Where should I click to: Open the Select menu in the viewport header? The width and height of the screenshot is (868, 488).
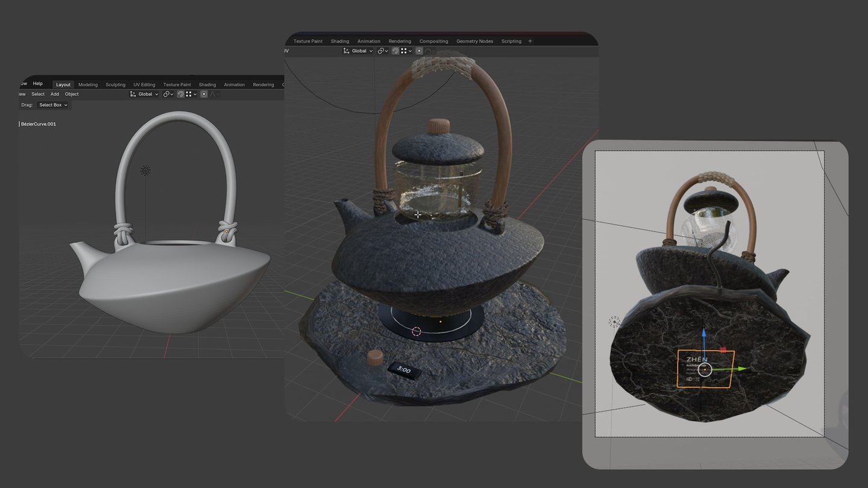pyautogui.click(x=38, y=94)
